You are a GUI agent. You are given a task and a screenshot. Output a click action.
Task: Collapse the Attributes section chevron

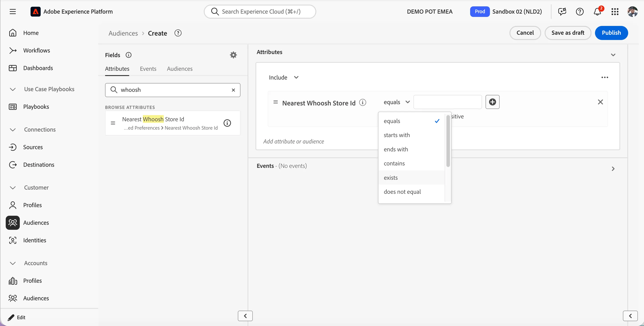coord(613,55)
